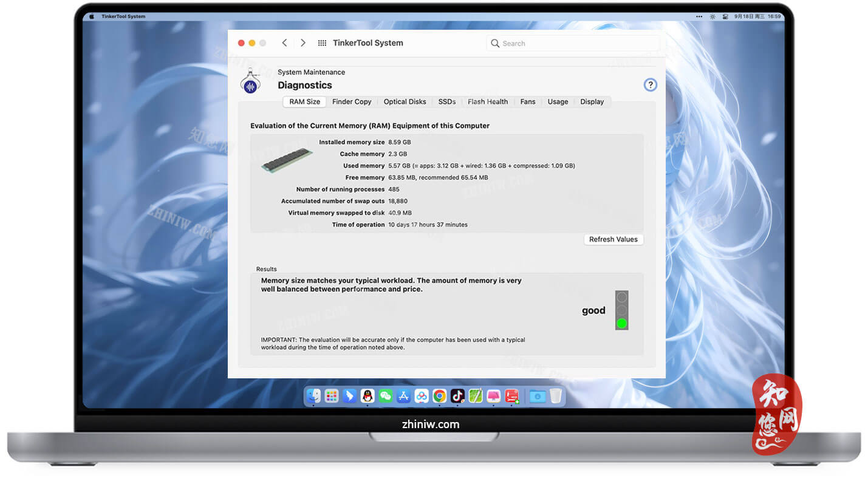Viewport: 868px width, 484px height.
Task: Open the blue bird app in dock
Action: pyautogui.click(x=349, y=396)
